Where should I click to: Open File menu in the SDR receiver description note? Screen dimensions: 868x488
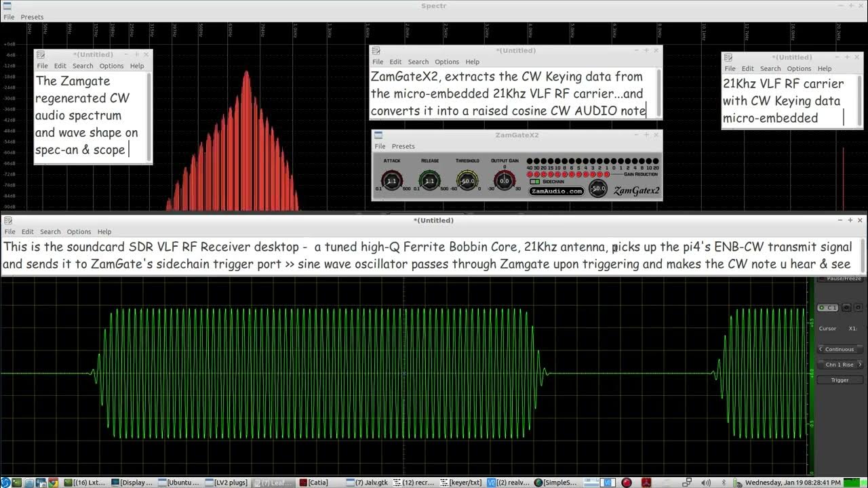tap(9, 232)
